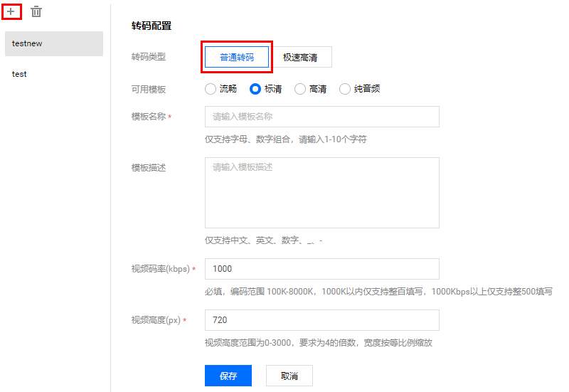Viewport: 569px width, 392px height.
Task: Switch to 极速高清 transcoding type
Action: point(300,58)
